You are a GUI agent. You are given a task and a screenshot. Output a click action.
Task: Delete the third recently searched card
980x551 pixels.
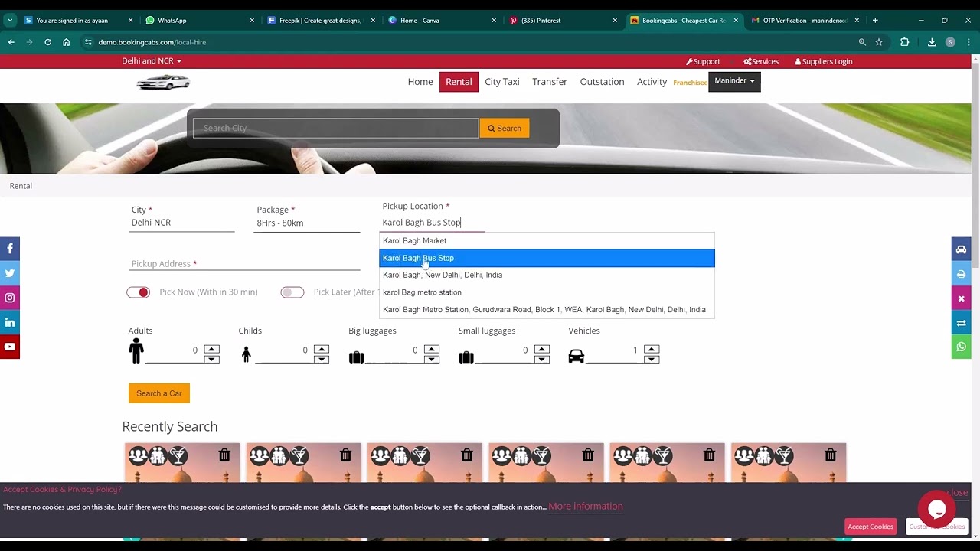click(466, 455)
